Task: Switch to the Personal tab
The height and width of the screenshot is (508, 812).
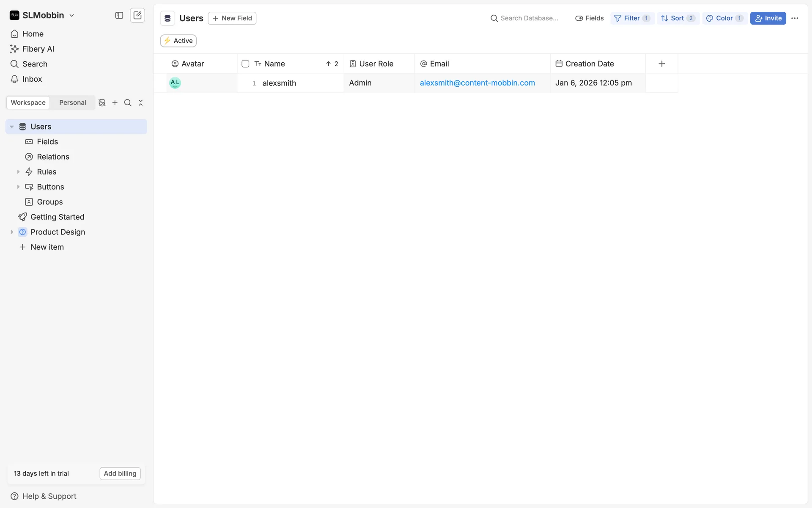Action: click(x=72, y=103)
